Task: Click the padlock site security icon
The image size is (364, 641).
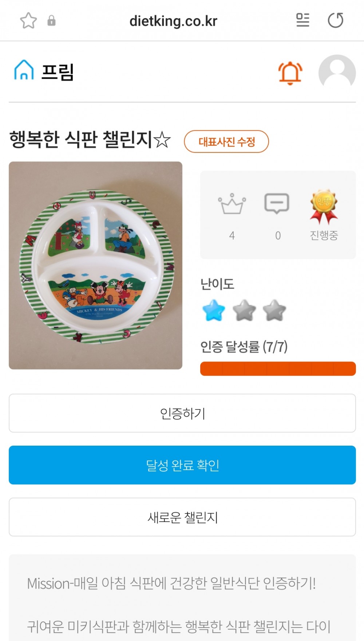Action: [51, 20]
